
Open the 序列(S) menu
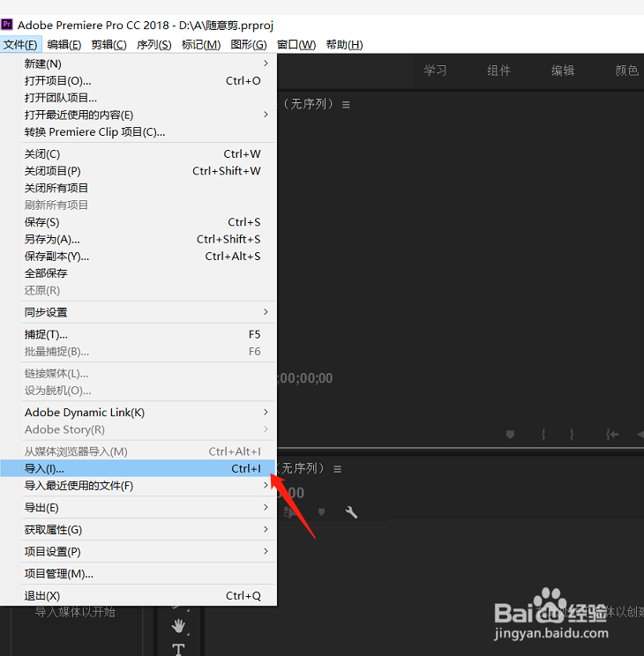[x=154, y=44]
